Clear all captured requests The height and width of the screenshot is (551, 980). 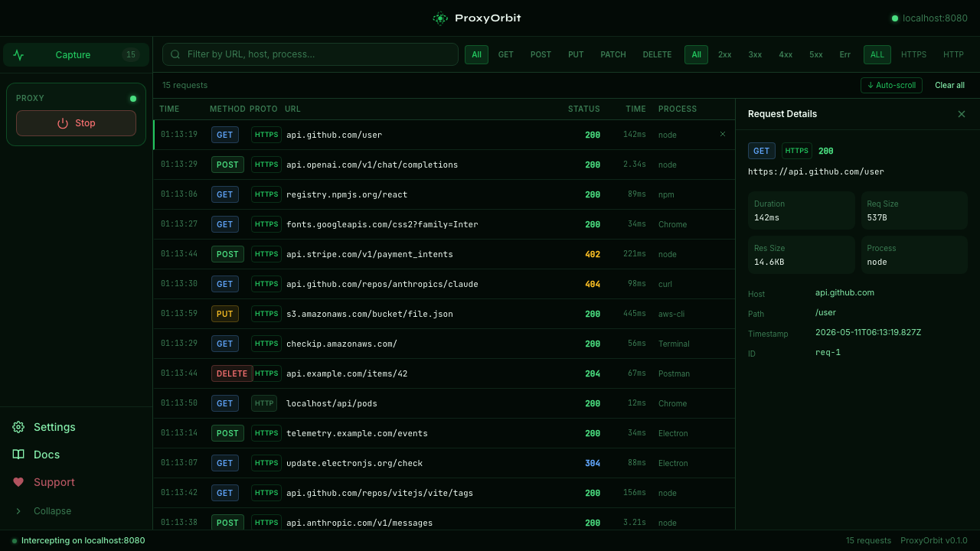coord(949,85)
